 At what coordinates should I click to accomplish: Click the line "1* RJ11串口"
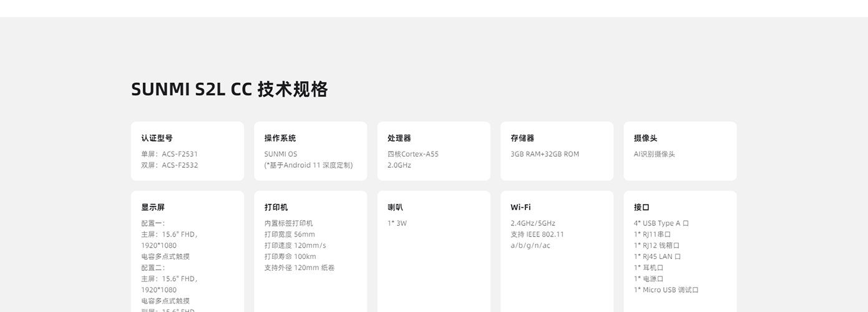coord(653,234)
